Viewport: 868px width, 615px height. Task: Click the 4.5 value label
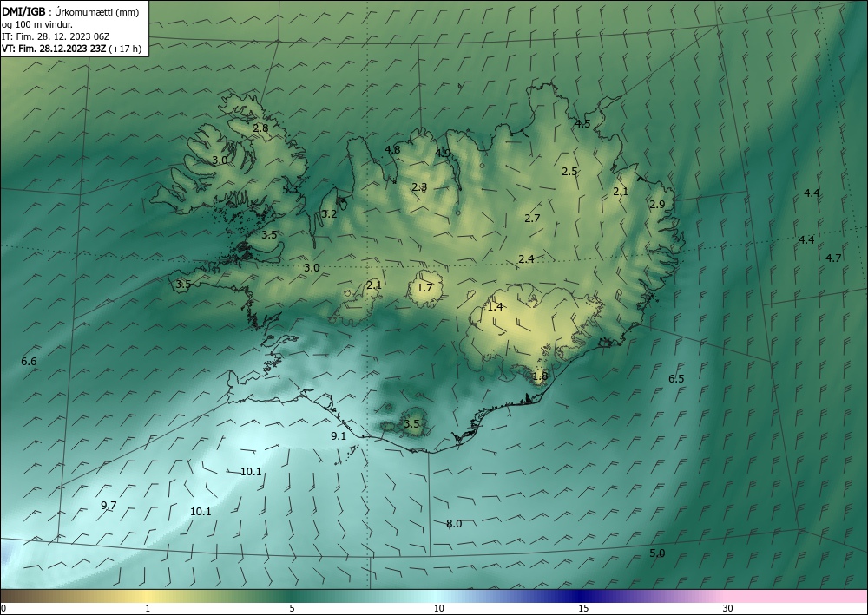[x=582, y=124]
